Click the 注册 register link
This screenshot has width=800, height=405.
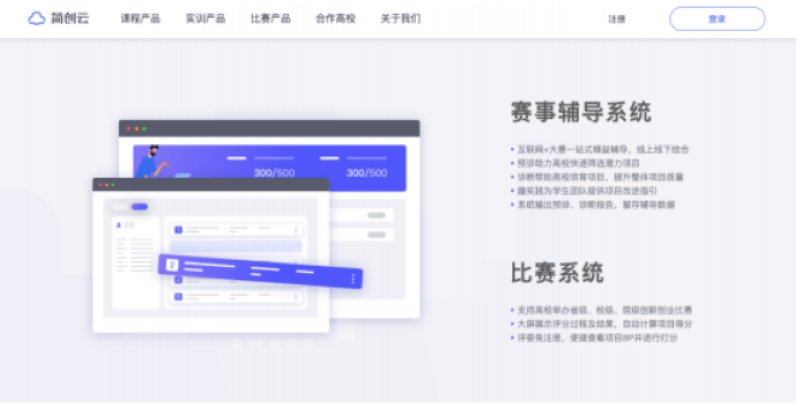pos(616,19)
